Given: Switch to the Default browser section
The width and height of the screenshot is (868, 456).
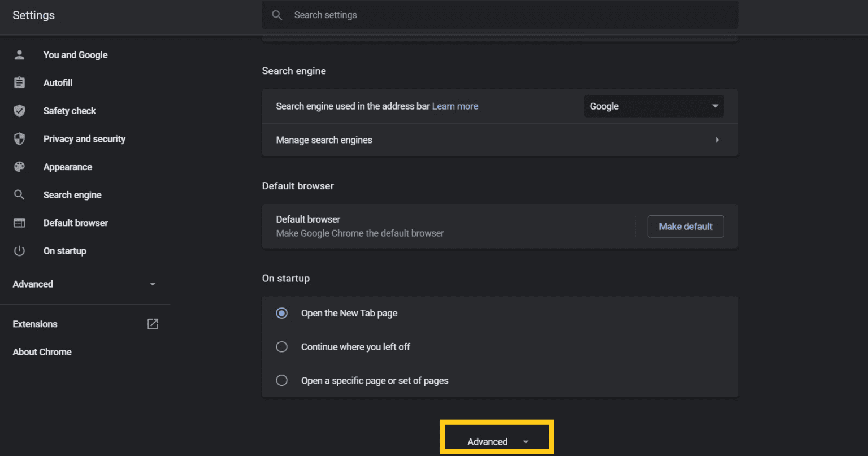Looking at the screenshot, I should click(75, 223).
